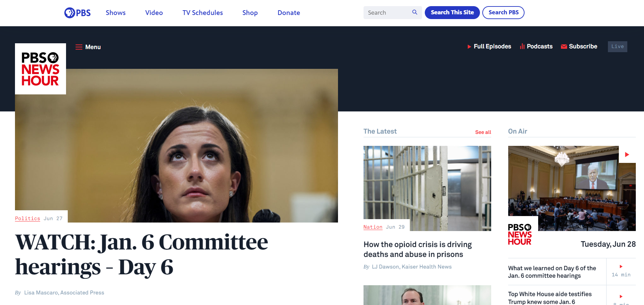644x305 pixels.
Task: Open TV Schedules in the top nav
Action: 203,13
